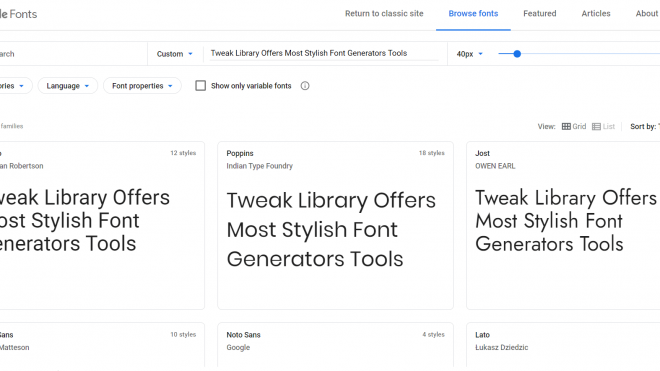This screenshot has width=660, height=371.
Task: Switch to List view icon
Action: [x=596, y=126]
